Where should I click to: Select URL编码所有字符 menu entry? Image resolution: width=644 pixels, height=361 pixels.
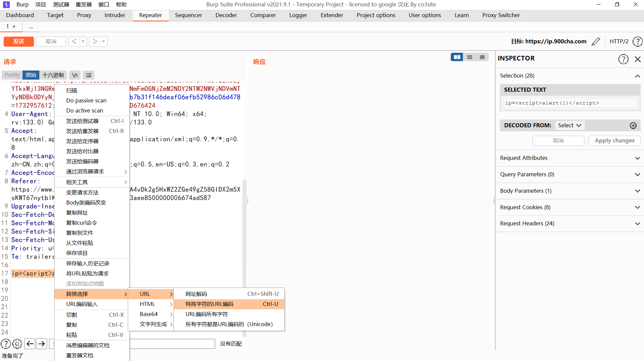[229, 314]
